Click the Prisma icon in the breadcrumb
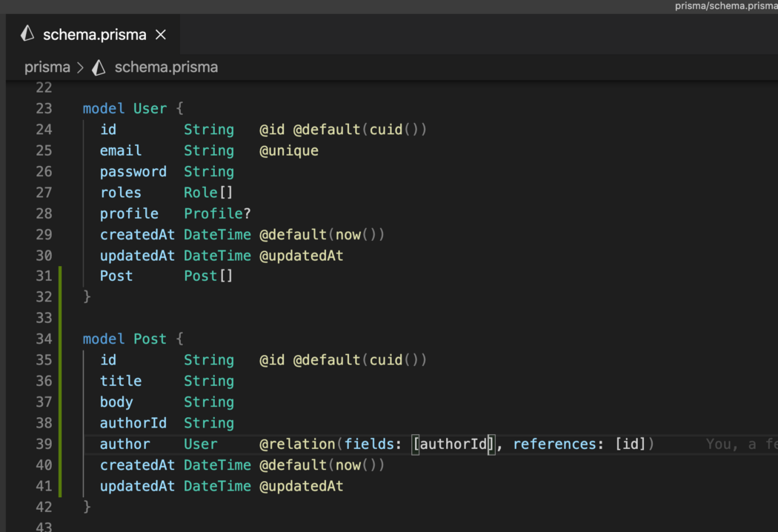The height and width of the screenshot is (532, 778). pos(99,67)
